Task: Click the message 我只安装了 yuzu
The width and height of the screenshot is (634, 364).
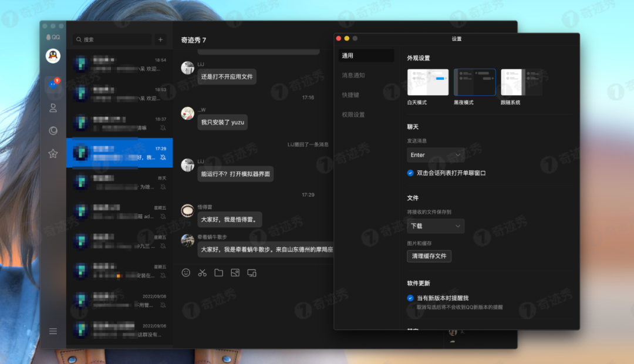Action: [x=222, y=123]
